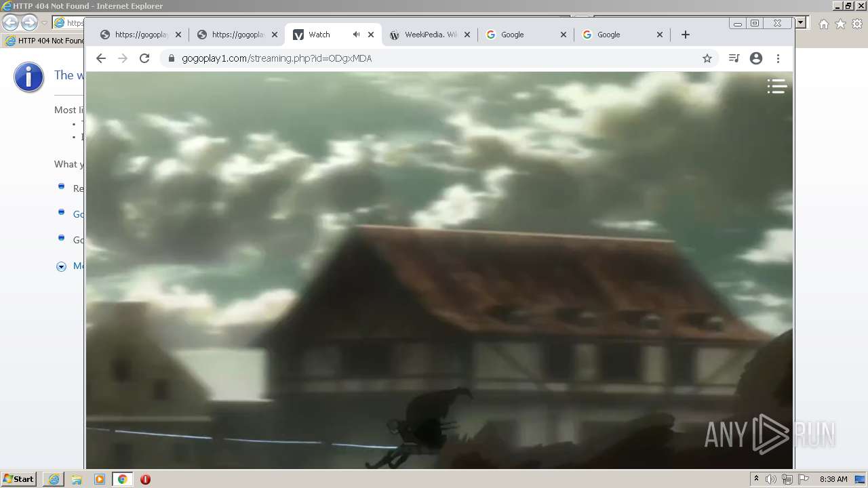Select Chrome icon on taskbar
Screen dimensions: 868x488
(x=123, y=479)
